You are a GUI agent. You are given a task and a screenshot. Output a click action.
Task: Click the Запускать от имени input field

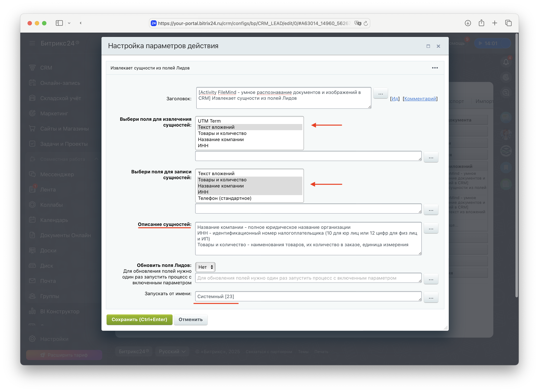308,296
